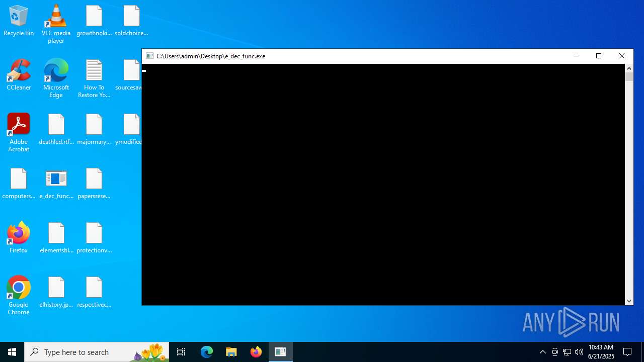Click the show desktop strip at taskbar end
The image size is (644, 362).
click(x=642, y=352)
